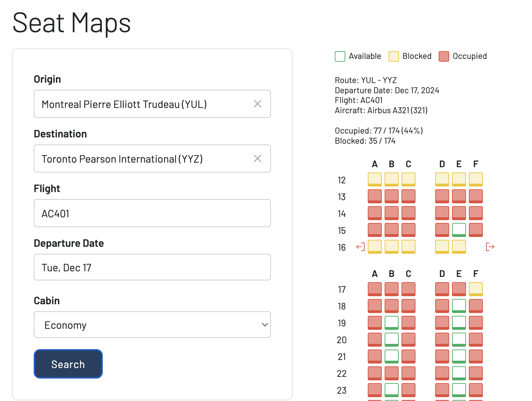The height and width of the screenshot is (401, 532).
Task: Click blocked seat 17F
Action: pyautogui.click(x=476, y=289)
